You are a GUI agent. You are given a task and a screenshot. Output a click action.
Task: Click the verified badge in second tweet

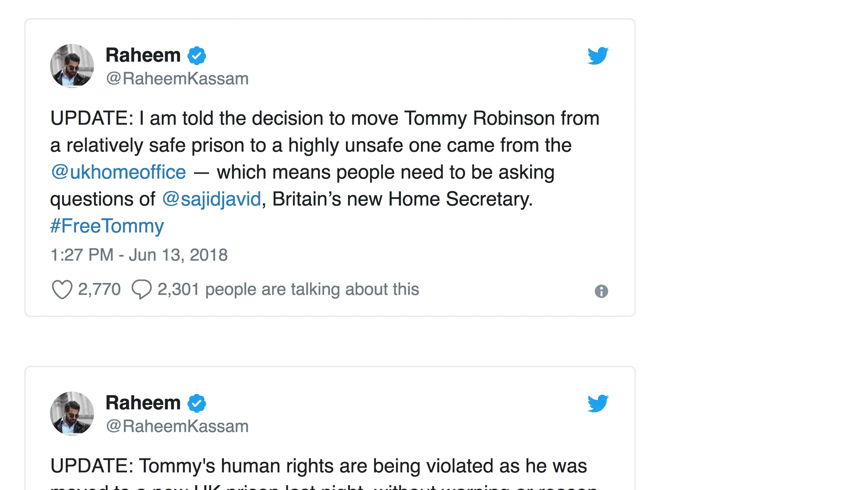click(x=197, y=403)
